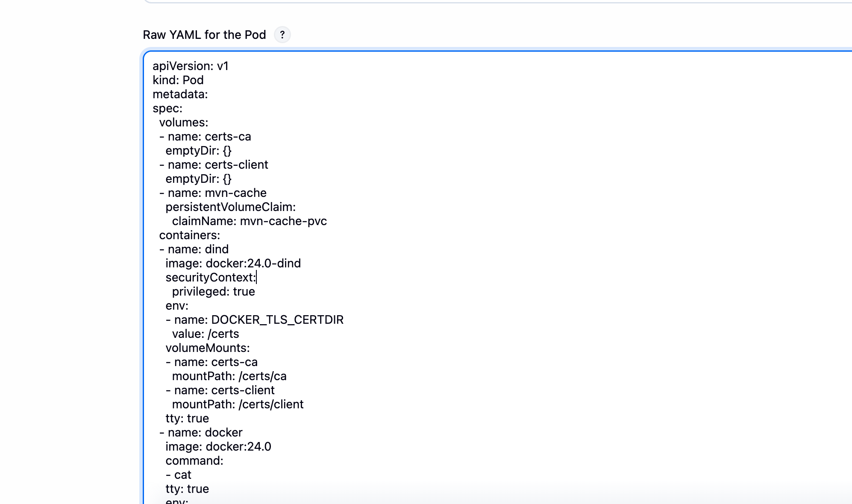Click 'mountPath: /certs/ca' line
The image size is (852, 504).
pyautogui.click(x=229, y=376)
